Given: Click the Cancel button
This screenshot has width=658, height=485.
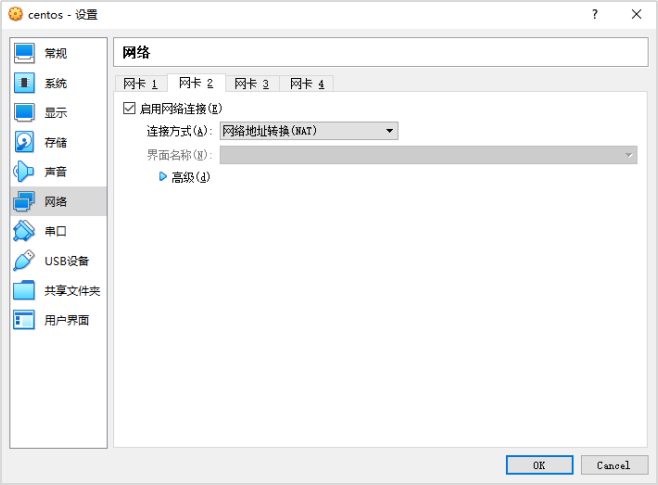Looking at the screenshot, I should (614, 465).
